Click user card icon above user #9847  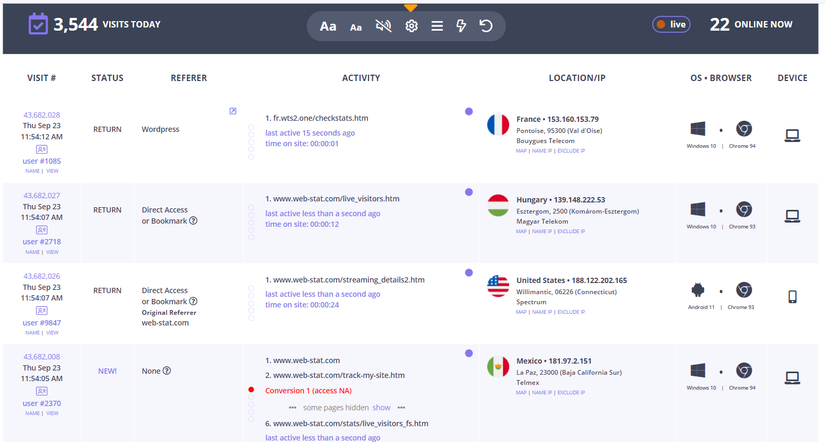point(42,310)
